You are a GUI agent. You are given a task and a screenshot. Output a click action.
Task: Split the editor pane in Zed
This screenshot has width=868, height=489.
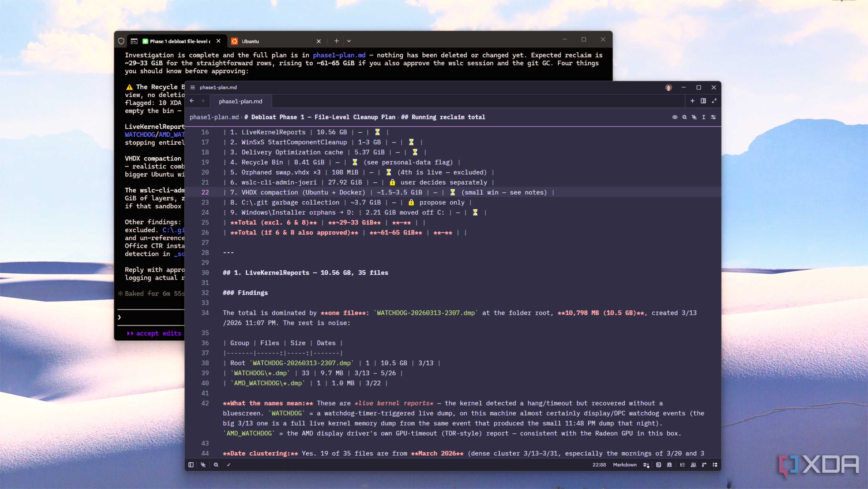point(703,101)
